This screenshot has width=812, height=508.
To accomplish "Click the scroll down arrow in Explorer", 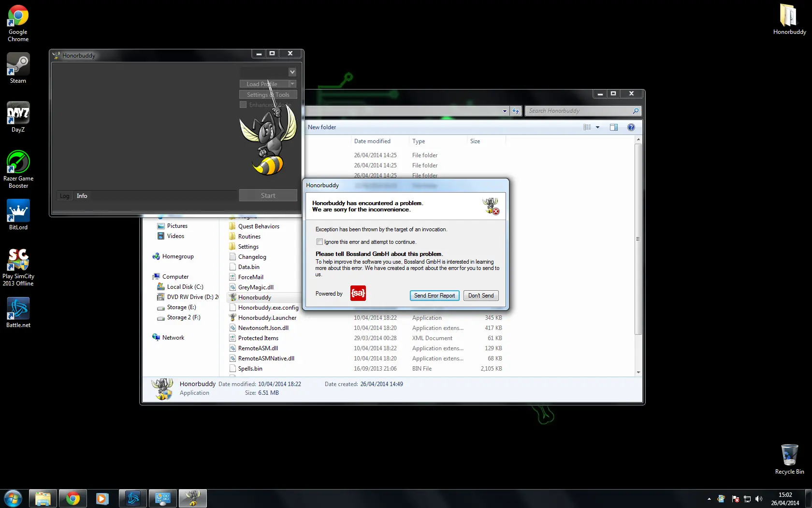I will pos(638,372).
